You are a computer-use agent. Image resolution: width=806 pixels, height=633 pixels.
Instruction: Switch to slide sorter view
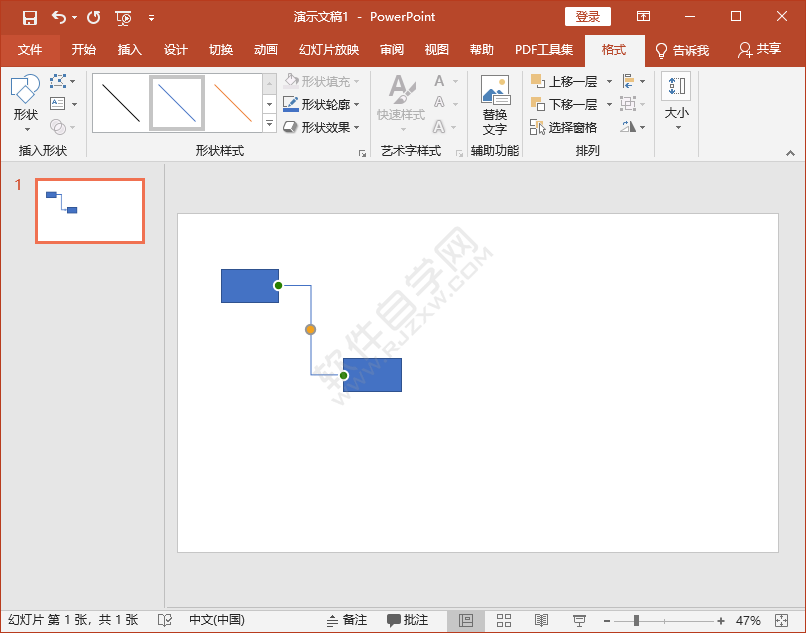pos(504,620)
